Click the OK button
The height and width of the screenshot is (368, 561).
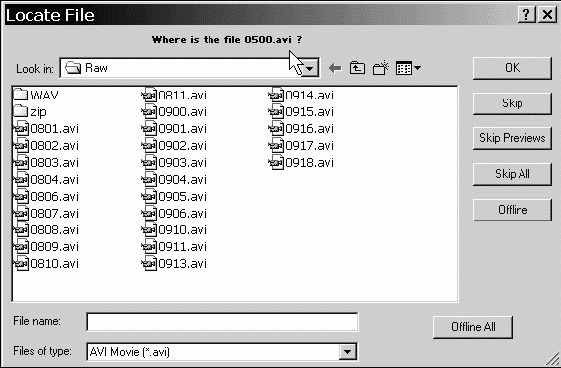click(512, 68)
